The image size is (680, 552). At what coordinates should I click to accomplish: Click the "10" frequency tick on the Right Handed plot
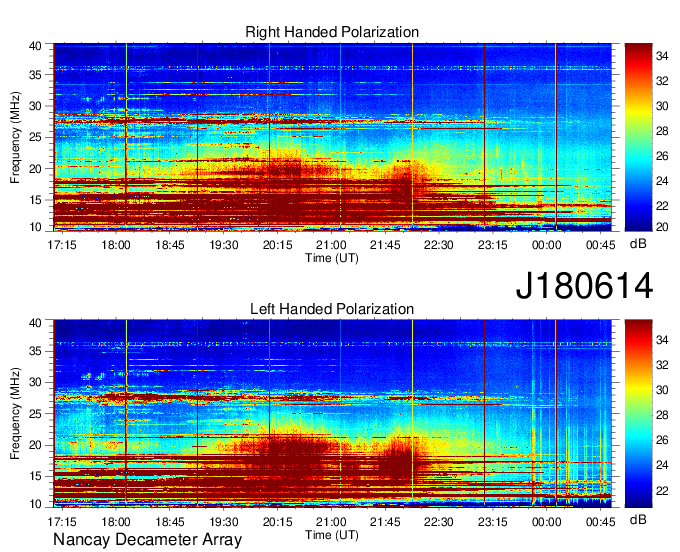35,227
